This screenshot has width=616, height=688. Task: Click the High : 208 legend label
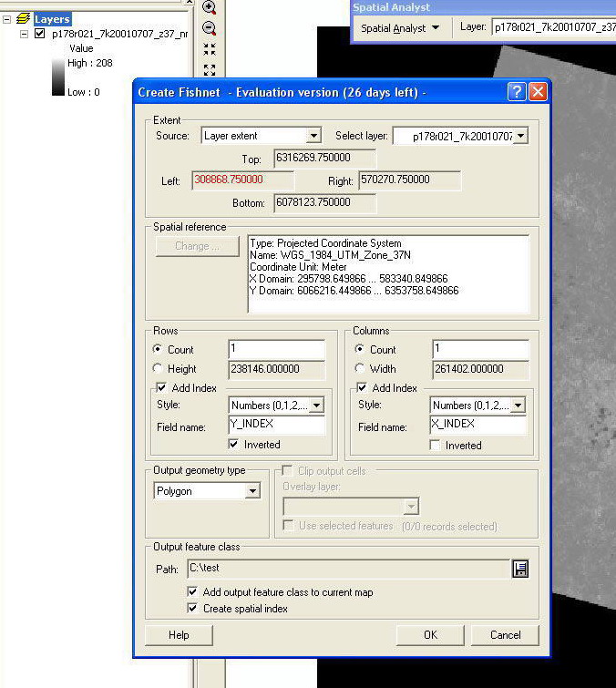90,63
